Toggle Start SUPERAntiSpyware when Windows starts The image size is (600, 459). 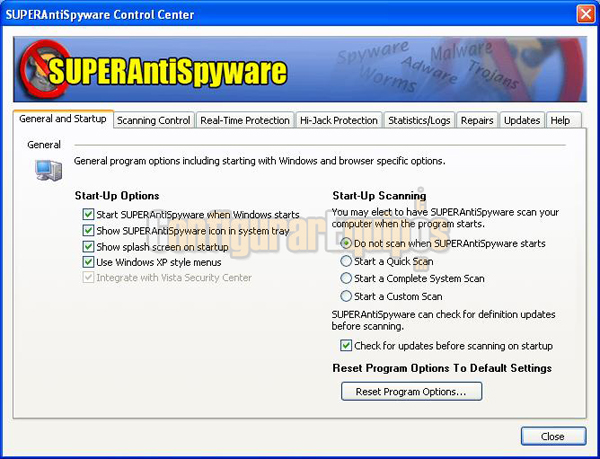tap(88, 214)
